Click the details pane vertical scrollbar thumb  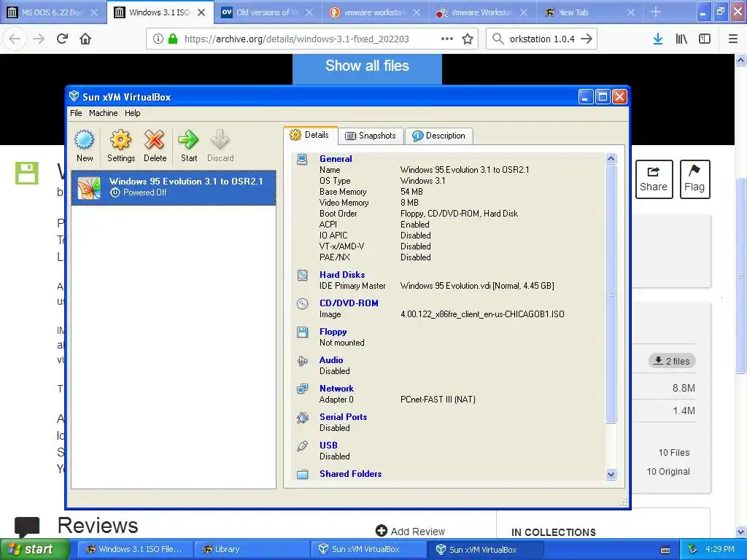pos(611,294)
